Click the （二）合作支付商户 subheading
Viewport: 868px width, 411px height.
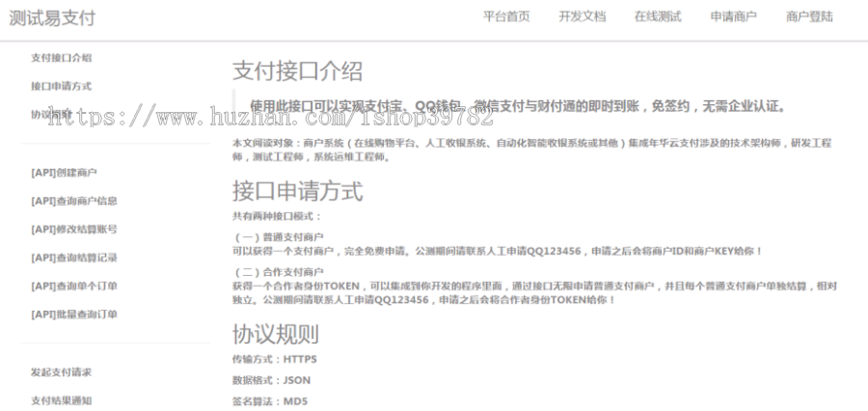(x=279, y=272)
